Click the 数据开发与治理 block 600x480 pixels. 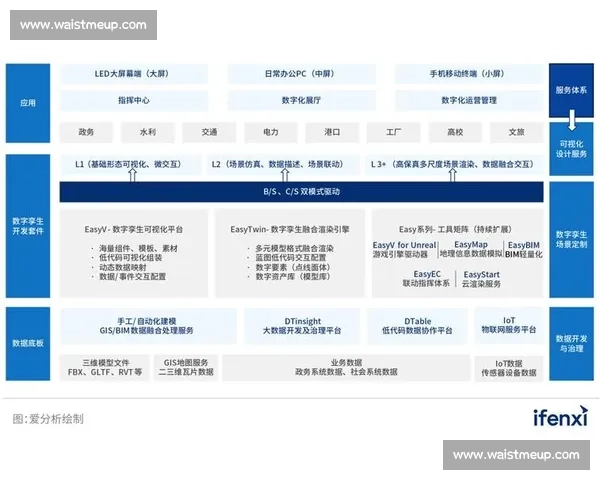[x=571, y=343]
